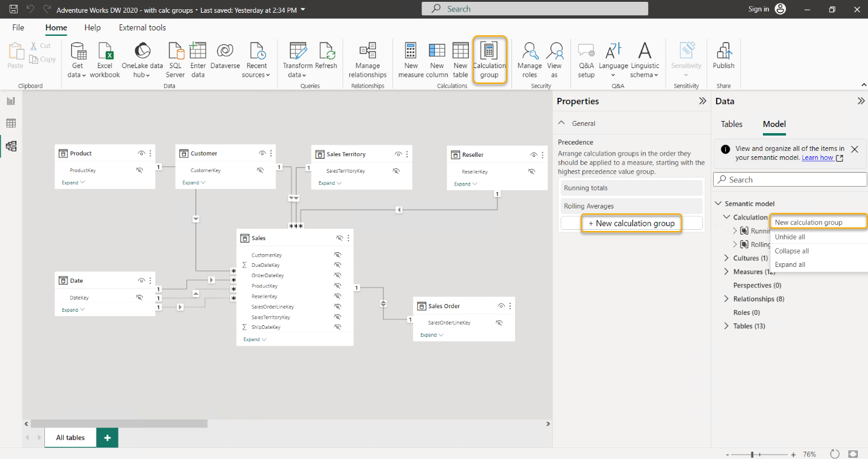Select the All tables layout tab
868x459 pixels.
click(70, 438)
